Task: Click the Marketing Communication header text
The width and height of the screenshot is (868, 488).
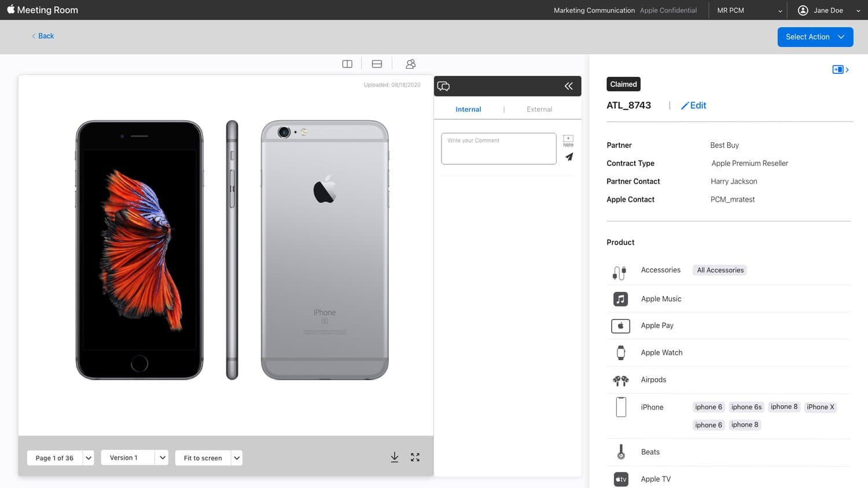Action: coord(594,10)
